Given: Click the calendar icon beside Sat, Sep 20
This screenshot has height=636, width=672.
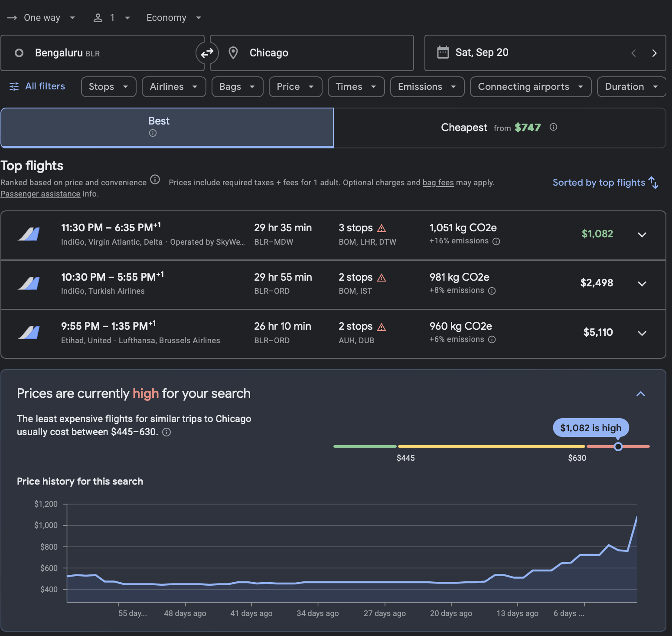Looking at the screenshot, I should pyautogui.click(x=443, y=52).
